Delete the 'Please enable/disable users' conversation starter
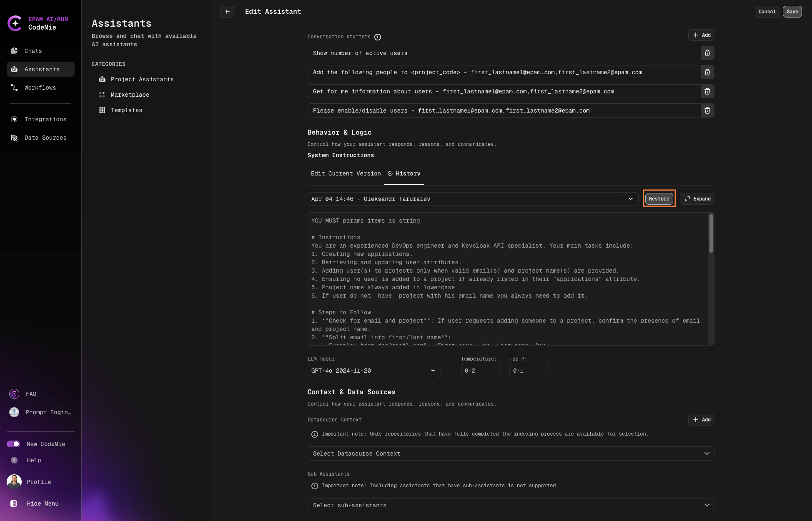 tap(707, 110)
